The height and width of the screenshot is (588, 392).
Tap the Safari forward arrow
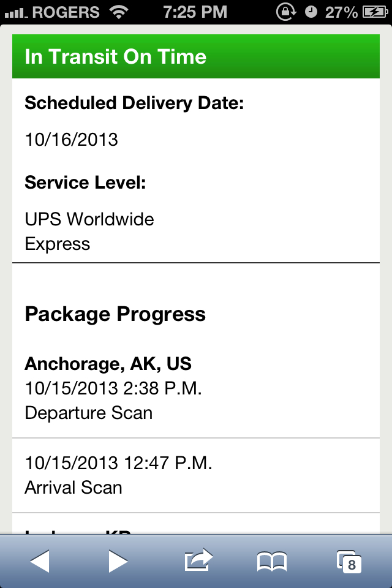click(118, 561)
